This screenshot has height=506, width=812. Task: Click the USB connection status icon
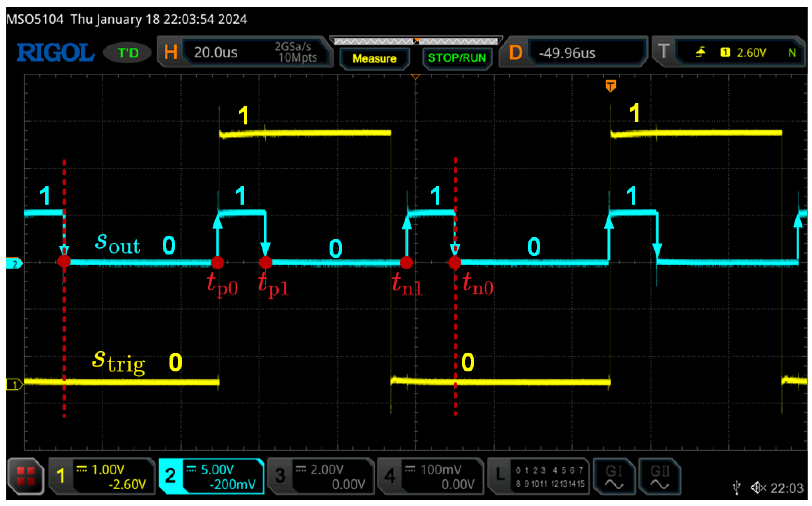(736, 488)
